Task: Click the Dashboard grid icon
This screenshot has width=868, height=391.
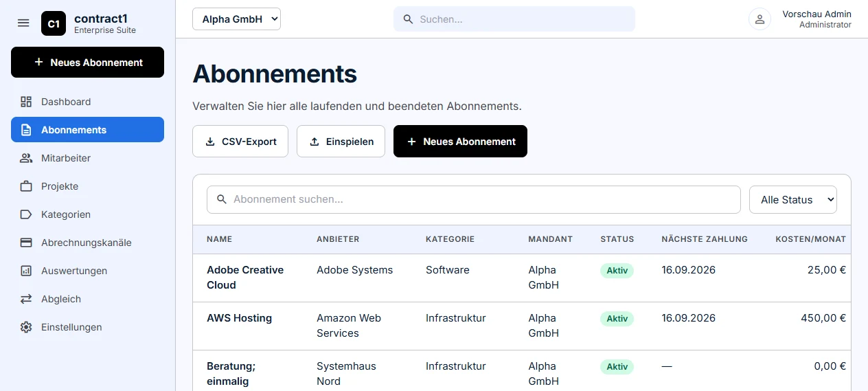Action: pos(26,102)
